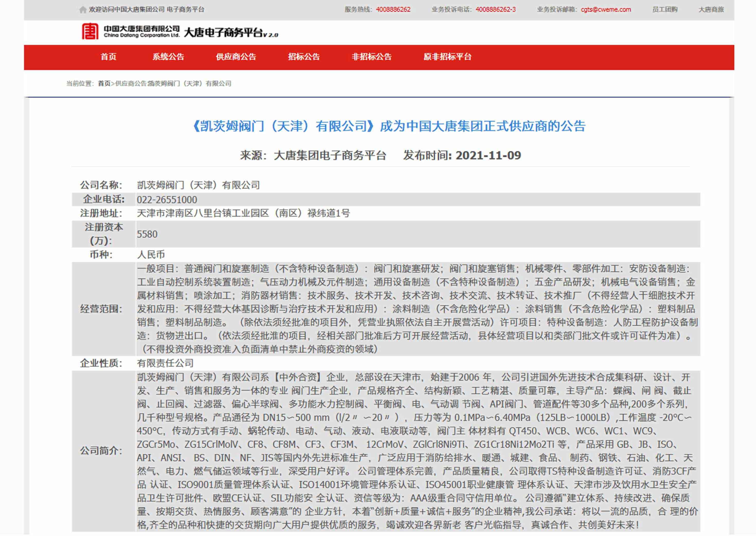The image size is (756, 536).
Task: Click the red Datang Corporation logo
Action: tap(90, 31)
